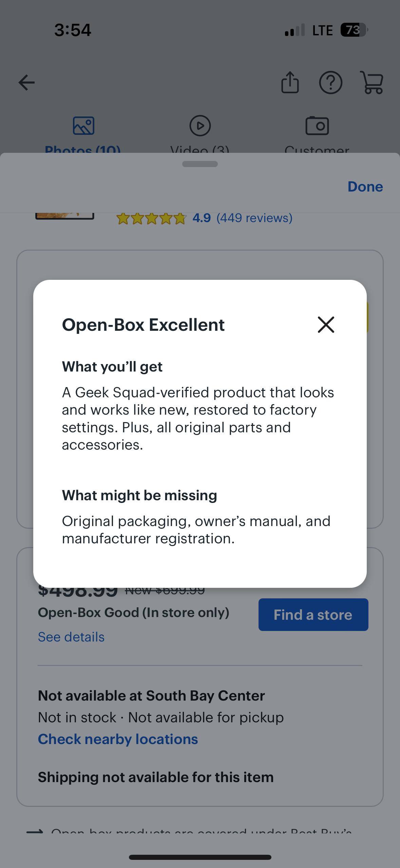Open See details under Open-Box Good

pyautogui.click(x=71, y=637)
